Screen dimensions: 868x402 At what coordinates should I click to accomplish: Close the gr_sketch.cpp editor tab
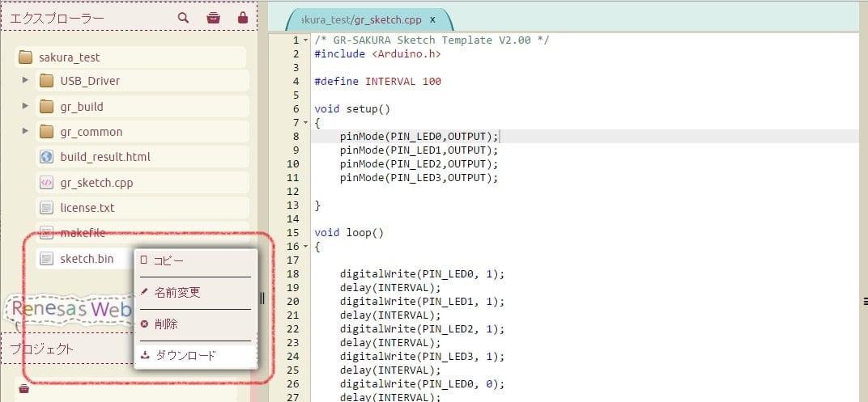[x=432, y=19]
